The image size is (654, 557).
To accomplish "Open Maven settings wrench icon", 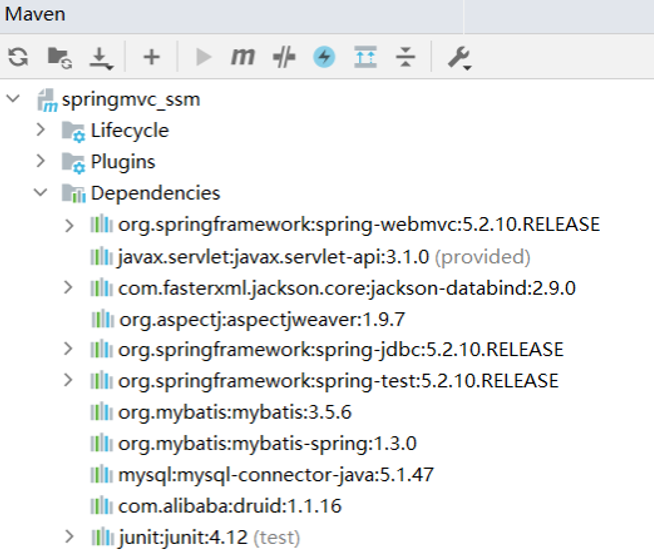I will point(459,58).
